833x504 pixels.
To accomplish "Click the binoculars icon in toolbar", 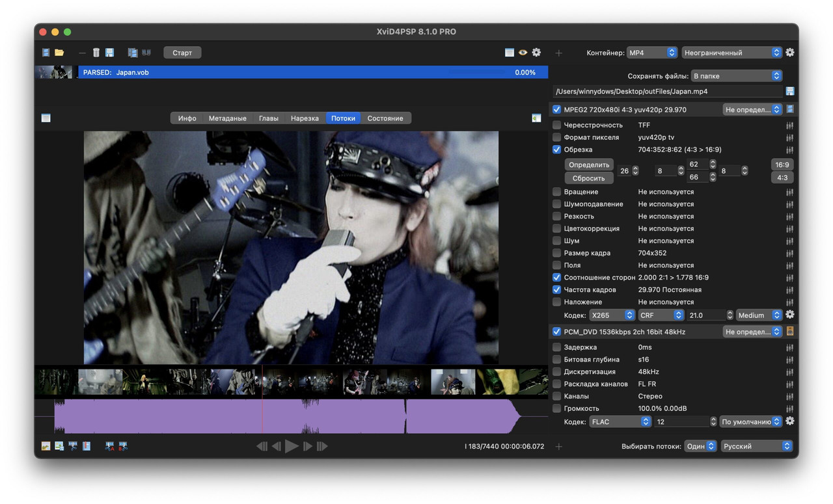I will (146, 53).
